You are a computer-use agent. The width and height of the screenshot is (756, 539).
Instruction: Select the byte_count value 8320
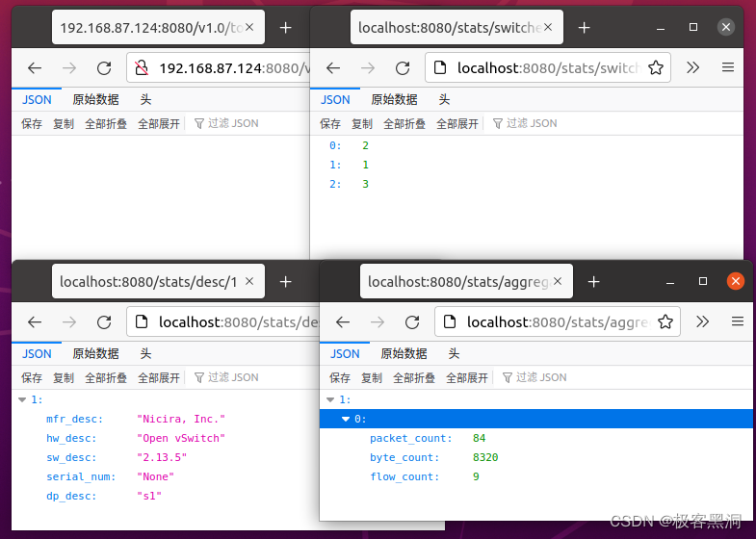485,457
